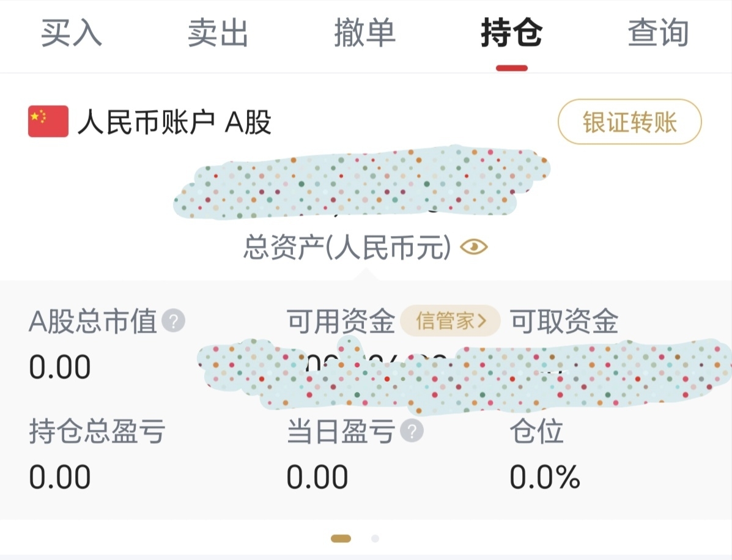Tap the 持仓总盈亏 value 0.00
Screen dimensions: 732x560
60,477
